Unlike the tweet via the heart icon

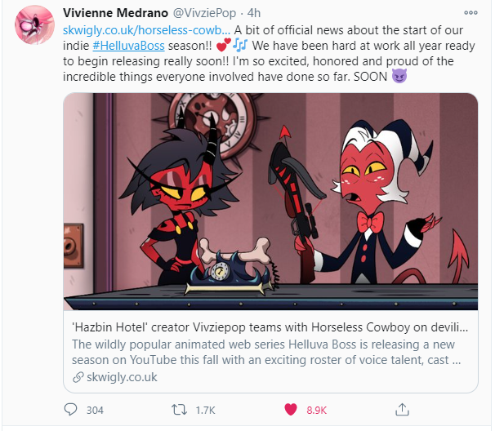(x=291, y=410)
